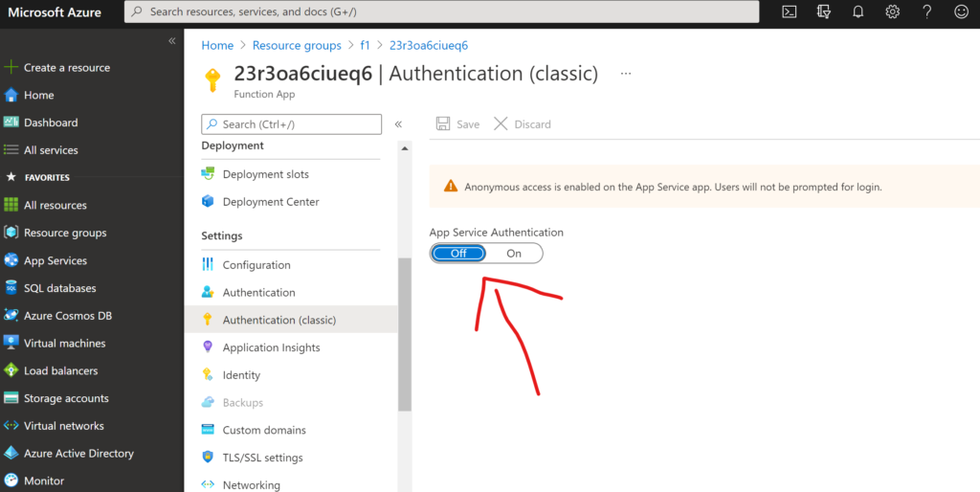
Task: Collapse the left portal sidebar chevron
Action: point(172,41)
